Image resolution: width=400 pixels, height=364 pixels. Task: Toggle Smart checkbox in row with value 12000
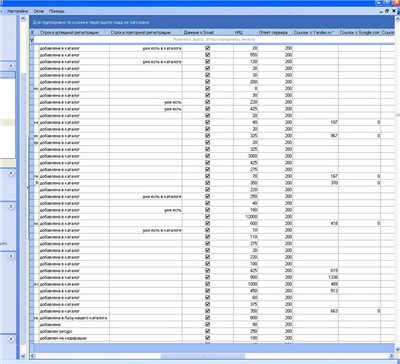click(208, 216)
